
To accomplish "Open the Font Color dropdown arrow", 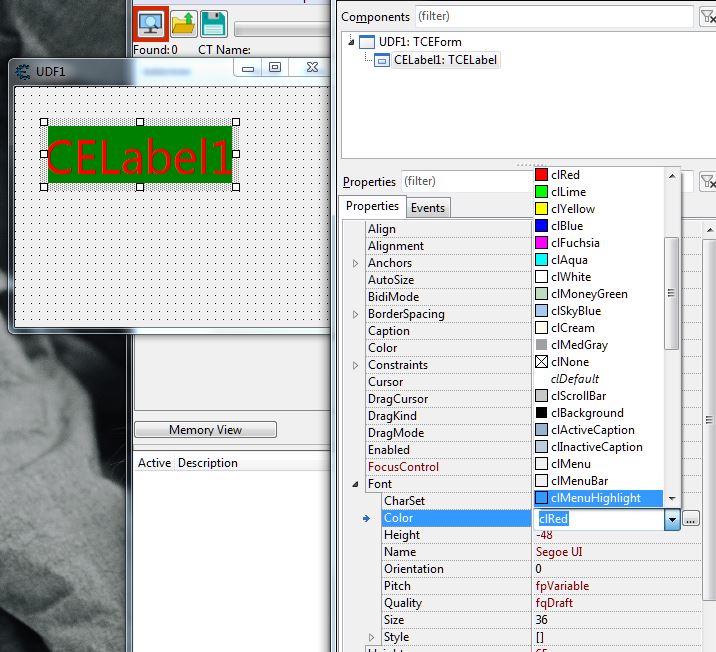I will [672, 519].
